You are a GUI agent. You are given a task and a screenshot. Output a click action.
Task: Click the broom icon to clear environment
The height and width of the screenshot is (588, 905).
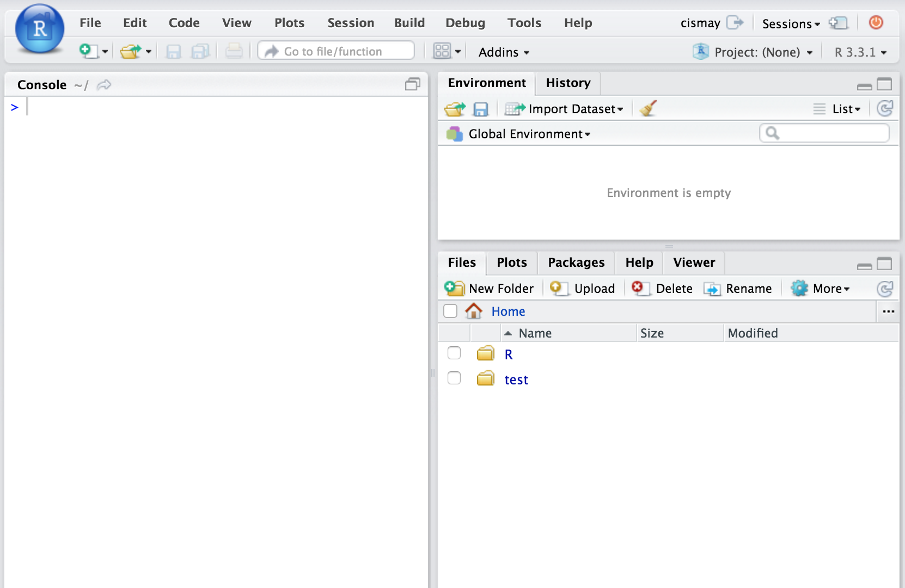click(648, 108)
